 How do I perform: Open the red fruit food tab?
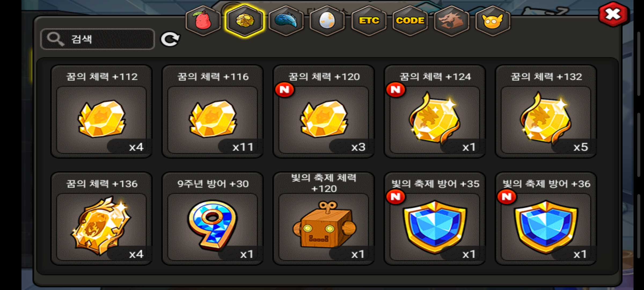pos(203,21)
